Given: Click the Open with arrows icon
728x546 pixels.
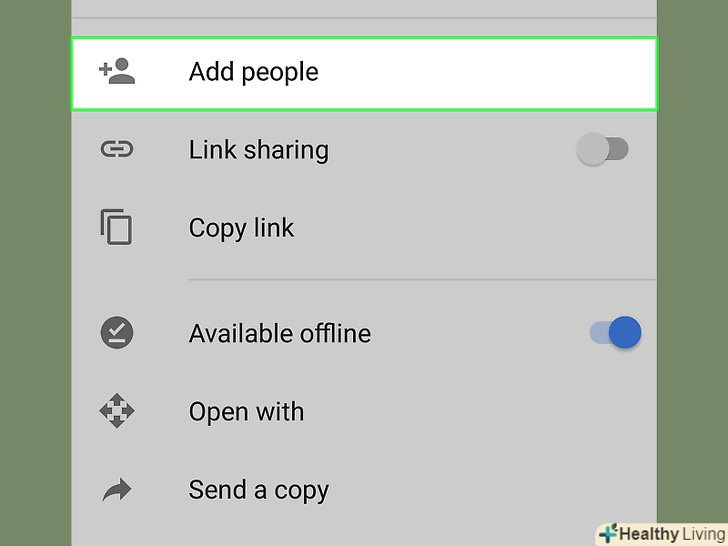Looking at the screenshot, I should pyautogui.click(x=117, y=410).
